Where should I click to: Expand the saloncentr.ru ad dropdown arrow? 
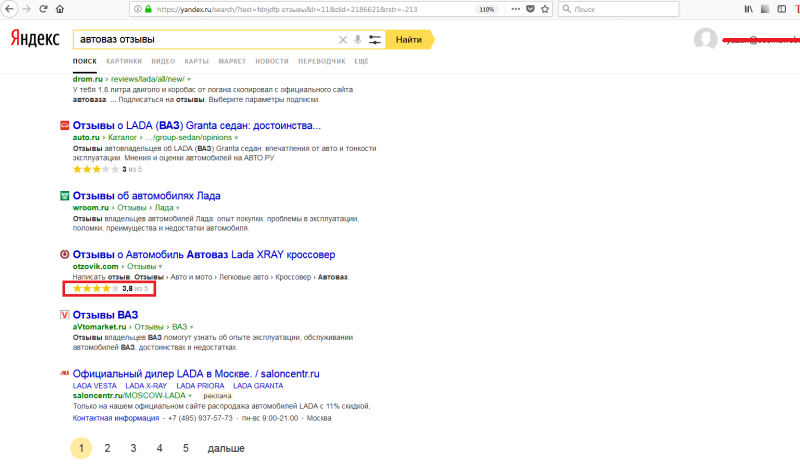190,396
